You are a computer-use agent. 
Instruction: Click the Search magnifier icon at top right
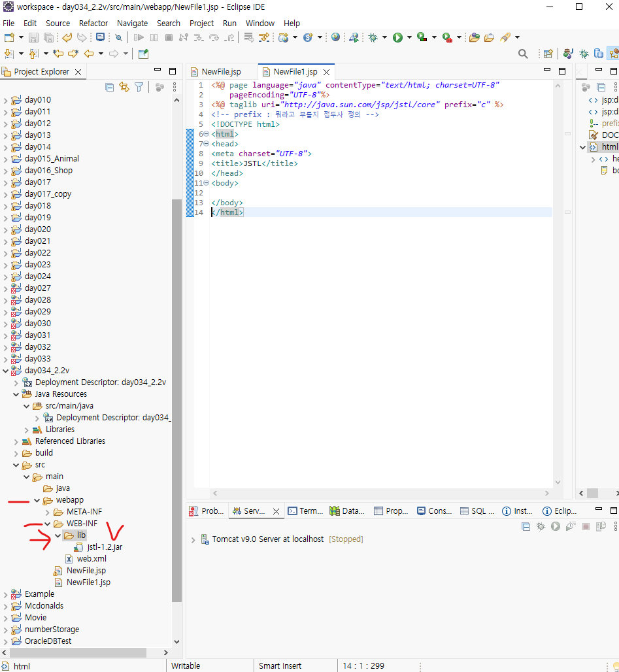point(522,54)
